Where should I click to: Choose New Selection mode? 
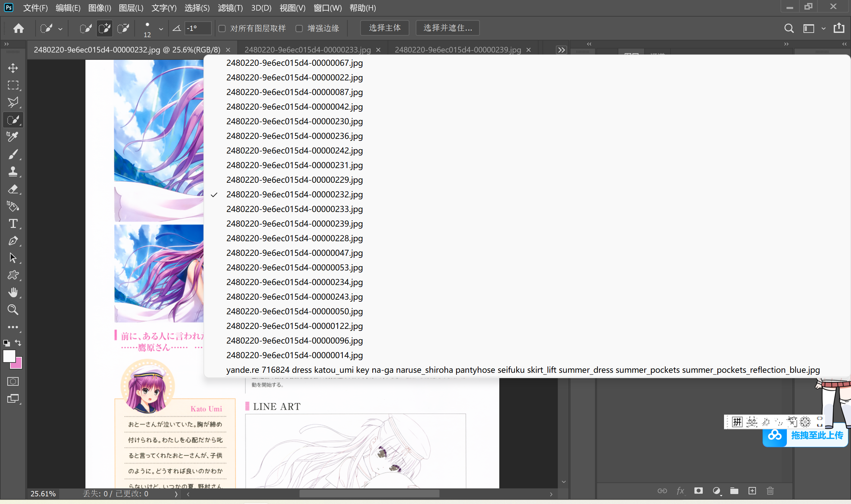coord(86,28)
